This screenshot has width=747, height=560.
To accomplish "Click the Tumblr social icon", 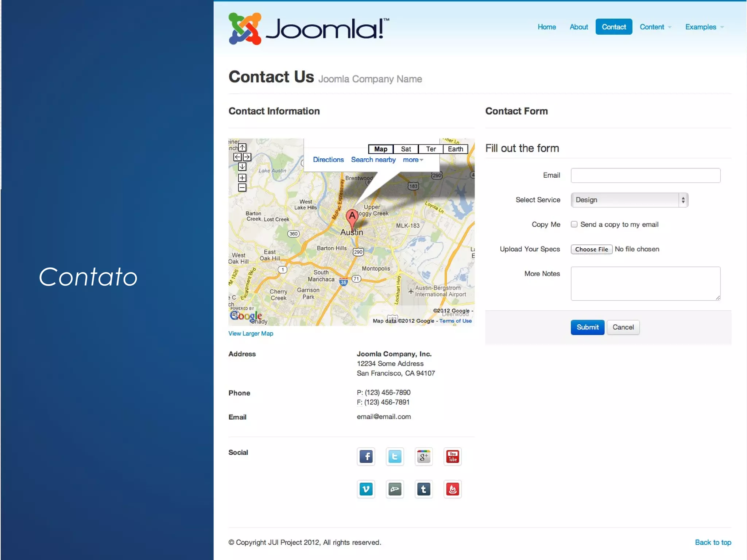I will [x=423, y=489].
